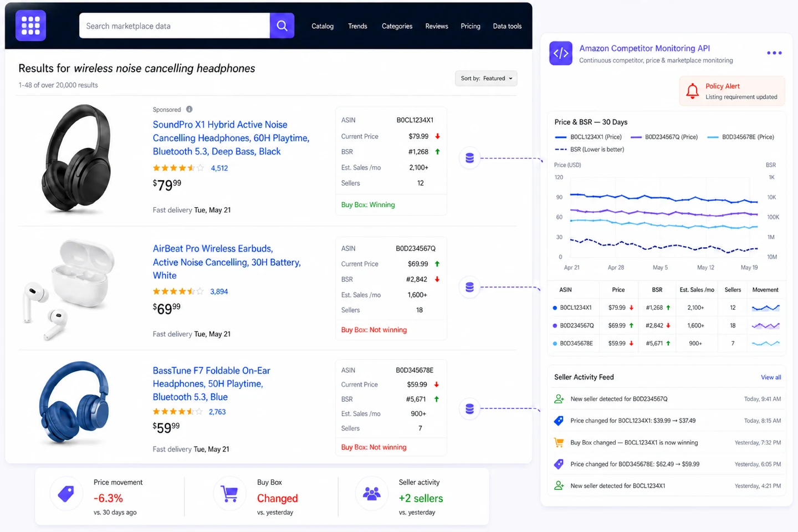The image size is (798, 532).
Task: Click the star rating of SoundPro X1
Action: point(178,168)
